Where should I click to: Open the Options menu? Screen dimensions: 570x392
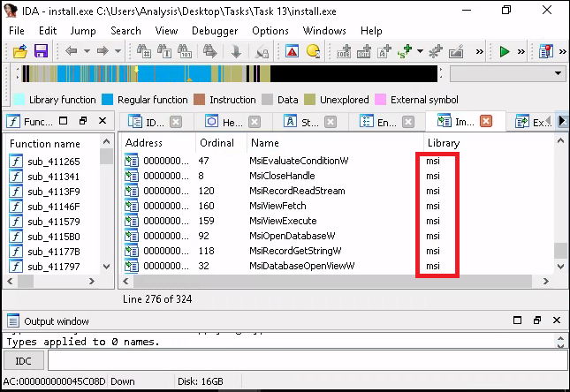coord(270,31)
